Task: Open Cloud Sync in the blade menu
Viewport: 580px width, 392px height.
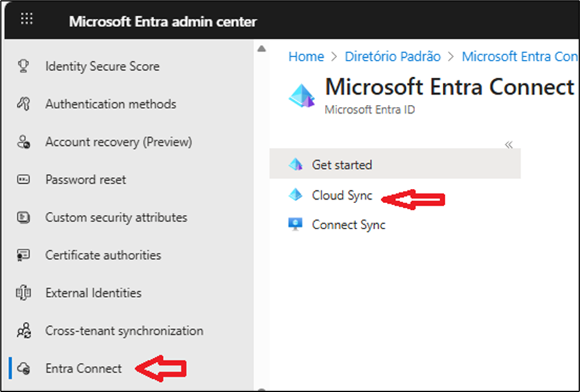Action: pyautogui.click(x=342, y=196)
